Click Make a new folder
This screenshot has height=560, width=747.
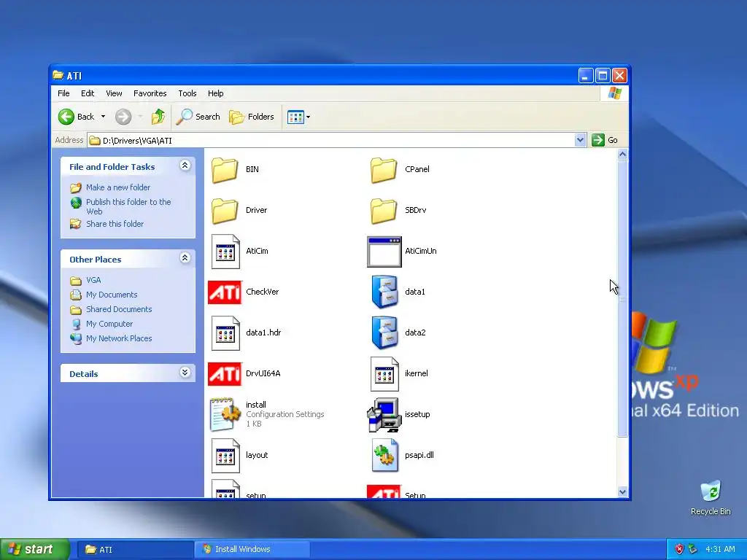pos(118,187)
